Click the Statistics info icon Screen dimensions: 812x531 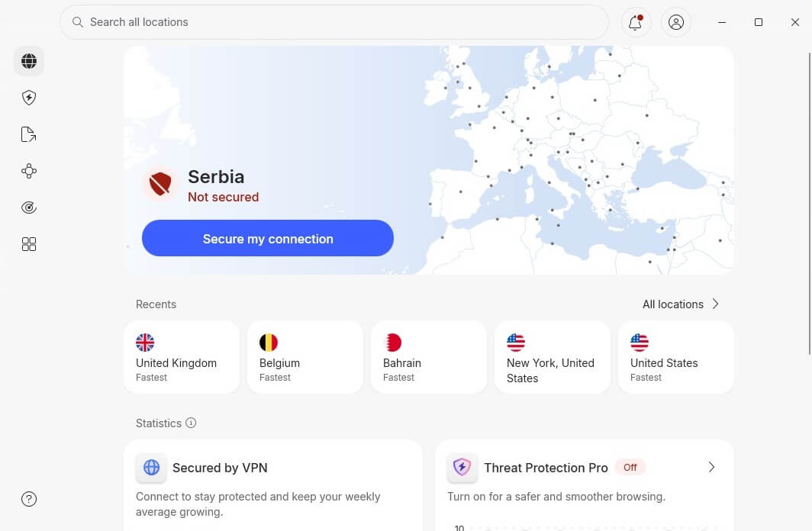tap(191, 423)
